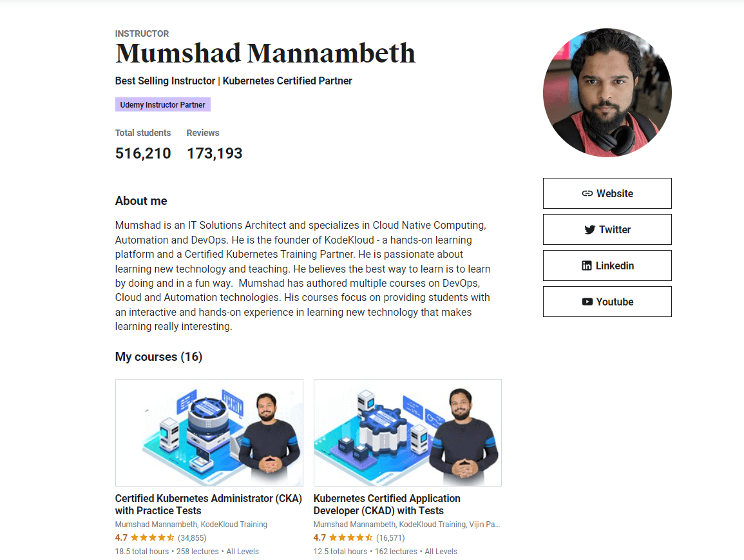Viewport: 744px width, 560px height.
Task: Open the CKA course thumbnail image
Action: tap(209, 432)
